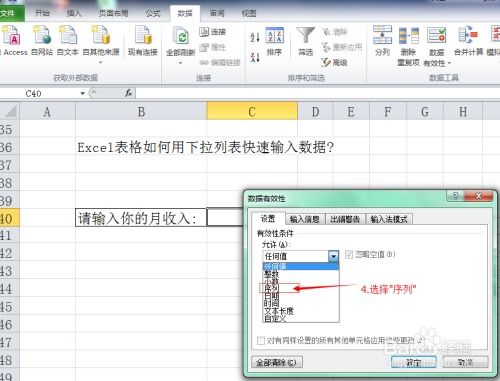Click 取消 (Cancel) button in dialog
500x381 pixels.
(465, 362)
